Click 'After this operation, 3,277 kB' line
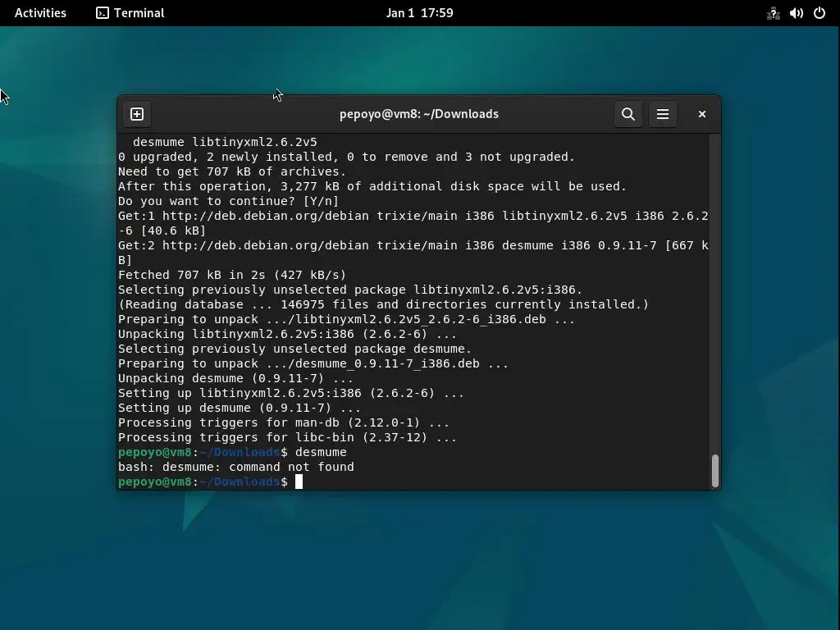 [x=372, y=186]
